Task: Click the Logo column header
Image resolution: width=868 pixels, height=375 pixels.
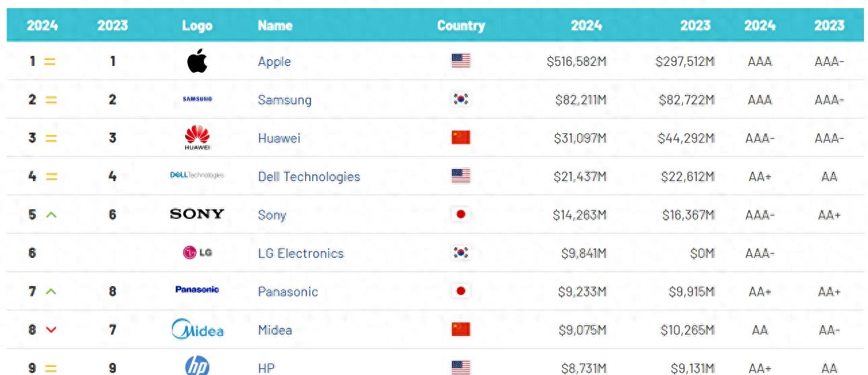Action: (x=197, y=26)
